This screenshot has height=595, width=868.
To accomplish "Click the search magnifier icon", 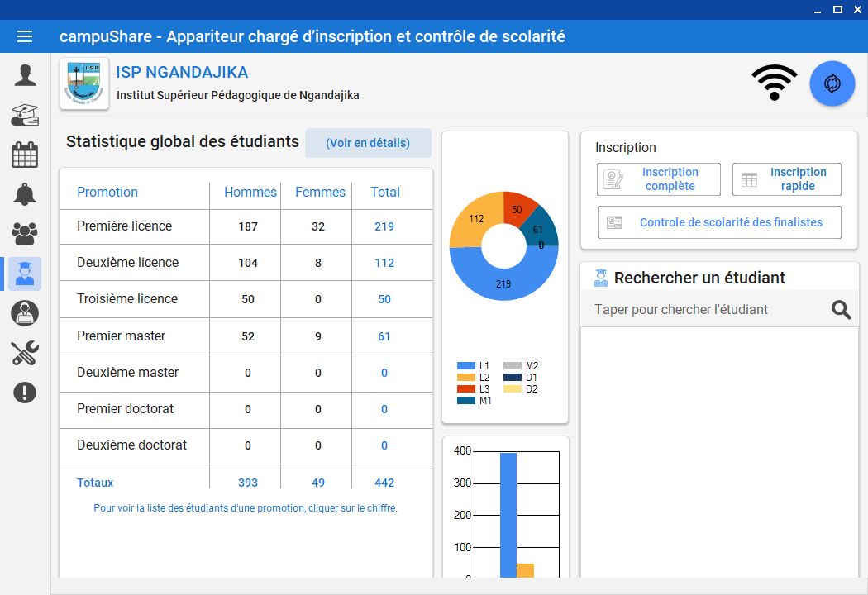I will tap(841, 310).
